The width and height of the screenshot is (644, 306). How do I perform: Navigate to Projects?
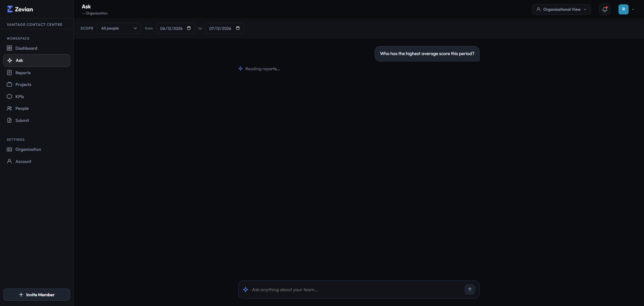coord(37,84)
